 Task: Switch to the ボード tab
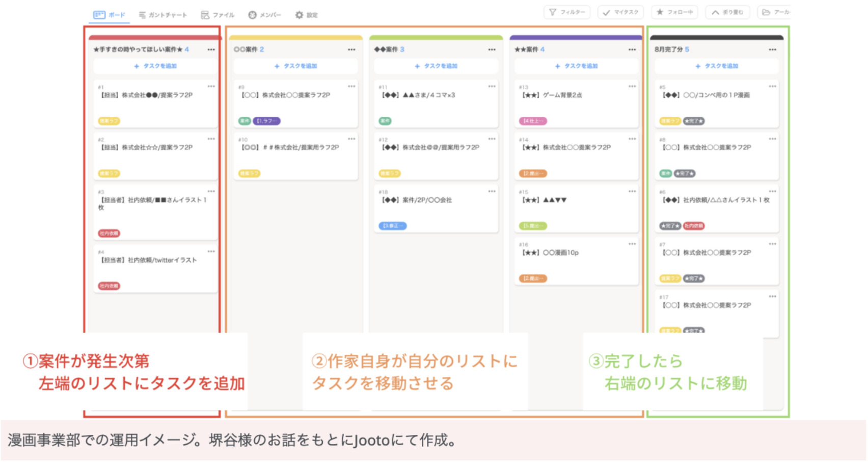(x=110, y=15)
